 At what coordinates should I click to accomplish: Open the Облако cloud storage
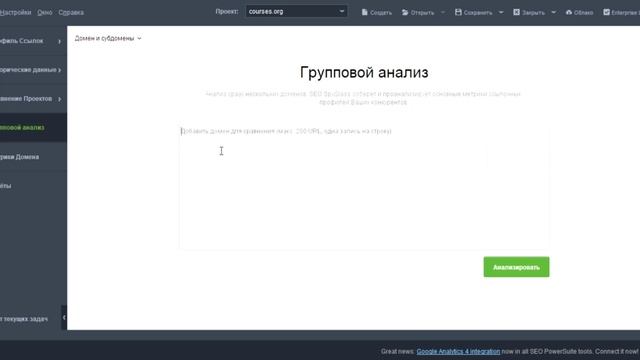coord(579,12)
